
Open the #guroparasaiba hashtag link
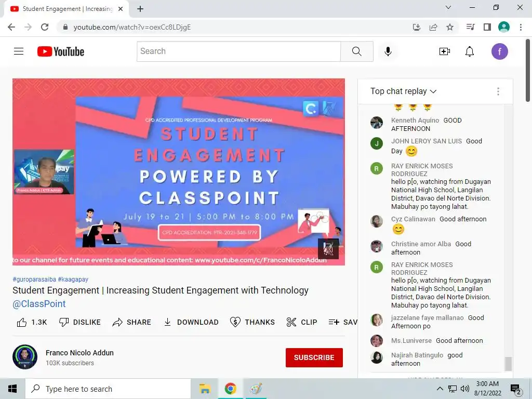coord(34,280)
